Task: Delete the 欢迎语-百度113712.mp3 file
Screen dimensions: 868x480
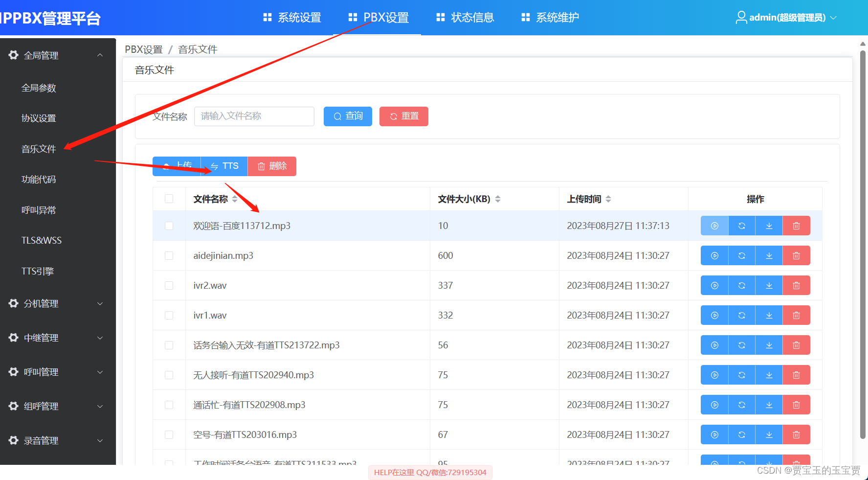Action: tap(797, 226)
